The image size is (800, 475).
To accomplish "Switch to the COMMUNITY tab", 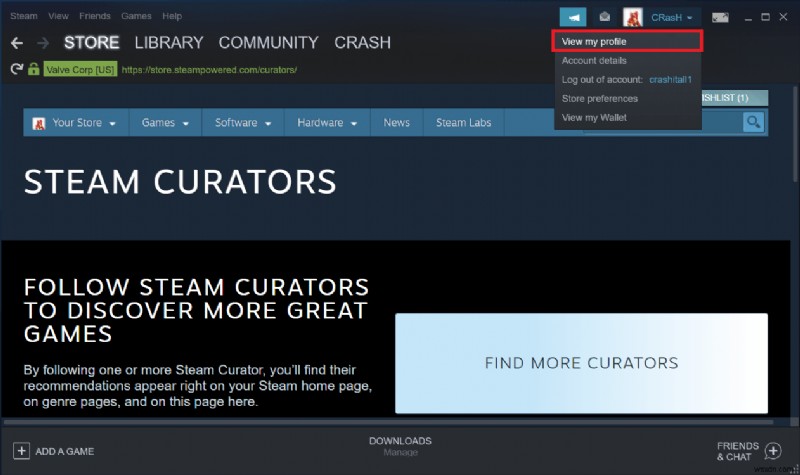I will coord(268,42).
